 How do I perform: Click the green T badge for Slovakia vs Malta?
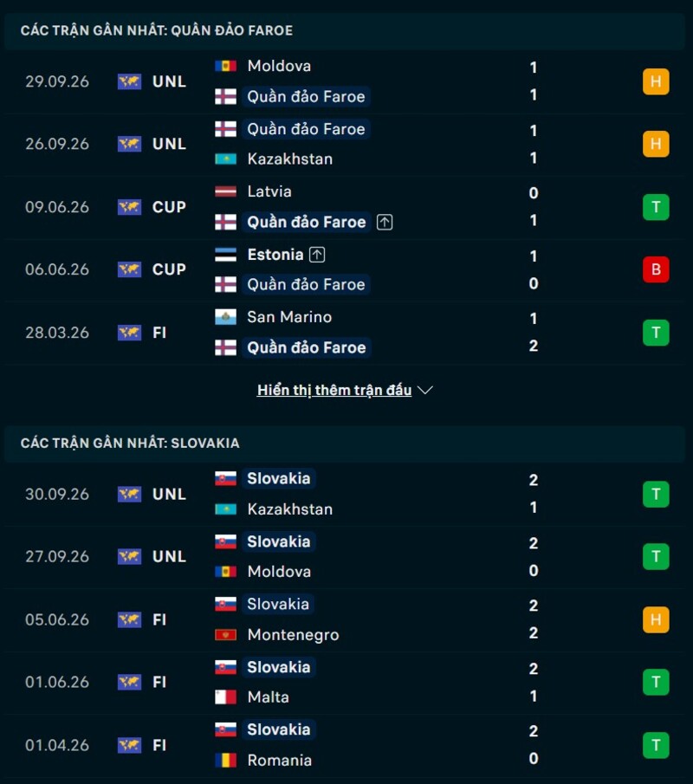pos(656,682)
